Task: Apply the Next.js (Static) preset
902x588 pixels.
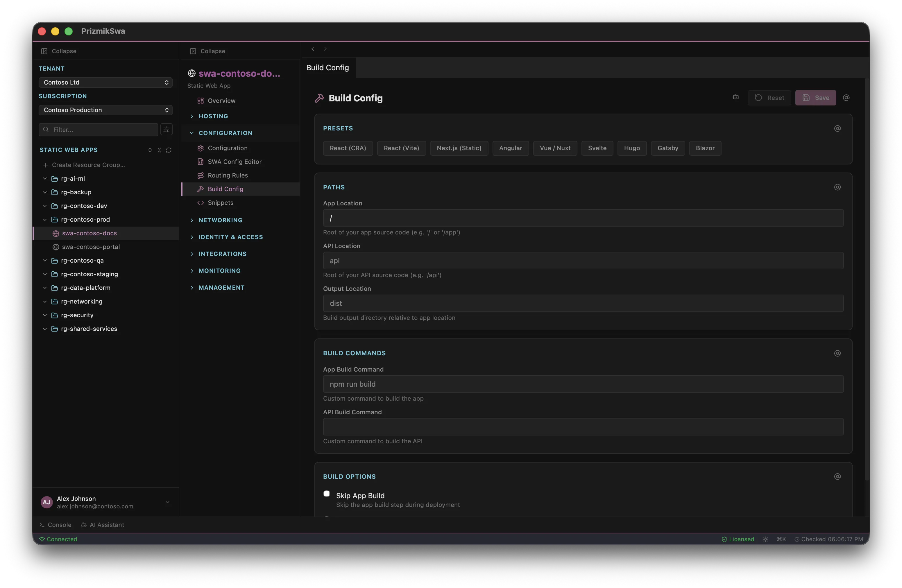Action: point(459,148)
